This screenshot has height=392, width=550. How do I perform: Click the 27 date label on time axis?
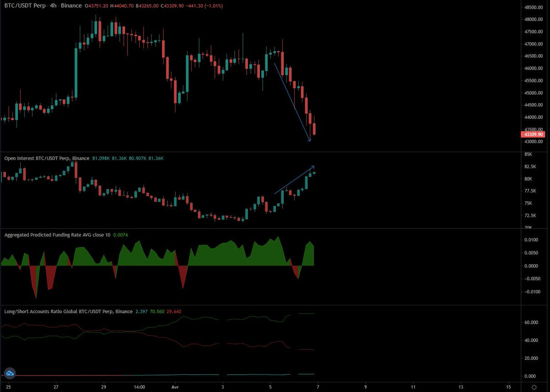coord(55,387)
